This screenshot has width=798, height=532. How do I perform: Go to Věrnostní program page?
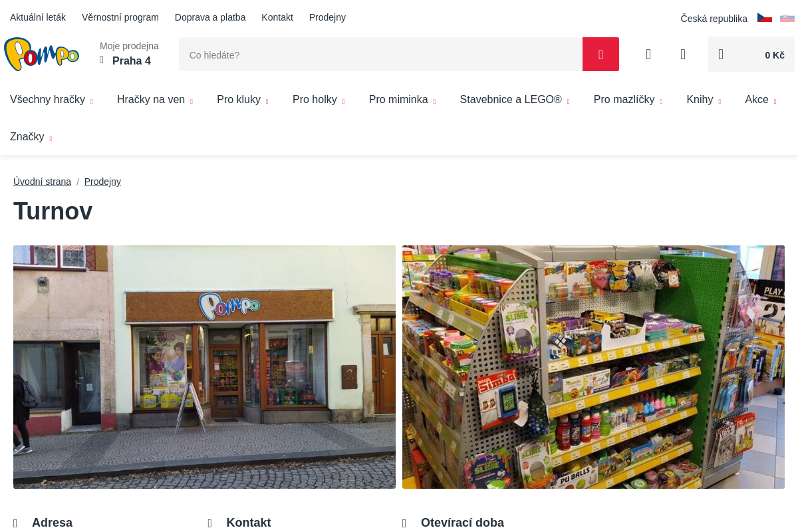tap(120, 17)
